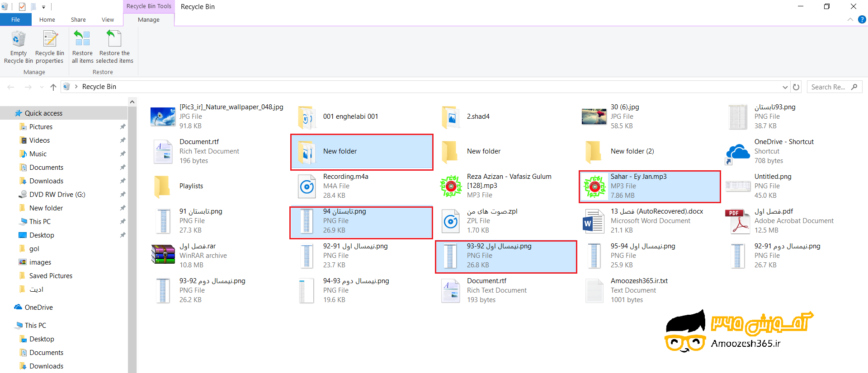This screenshot has width=868, height=373.
Task: Expand breadcrumb chevron before Recycle Bin
Action: [76, 87]
